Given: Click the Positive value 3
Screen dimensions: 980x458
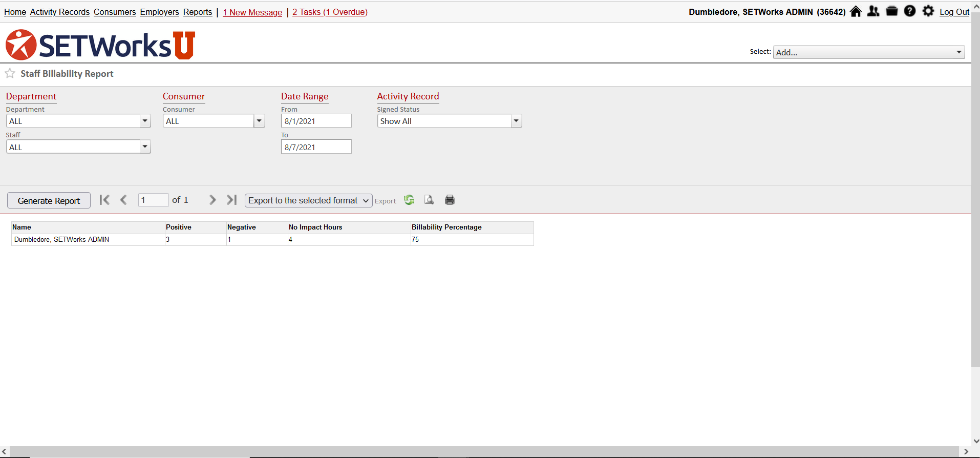Looking at the screenshot, I should pos(196,239).
